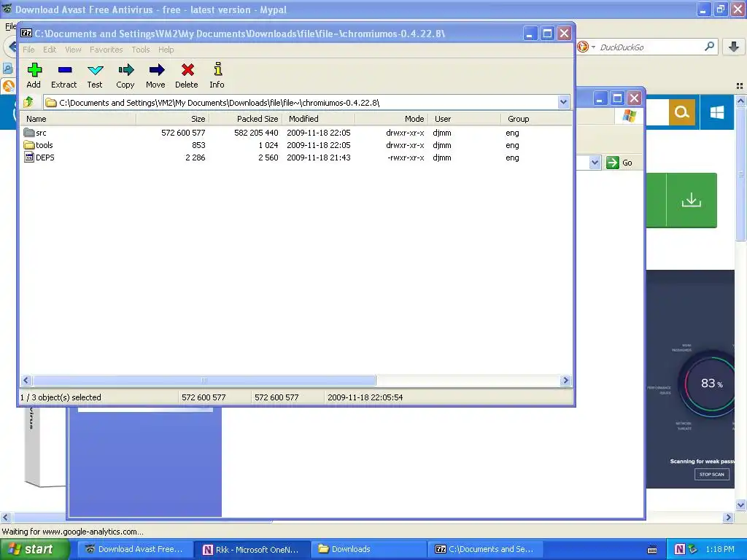Sort by the Packed Size column header
Image resolution: width=747 pixels, height=560 pixels.
pos(245,119)
